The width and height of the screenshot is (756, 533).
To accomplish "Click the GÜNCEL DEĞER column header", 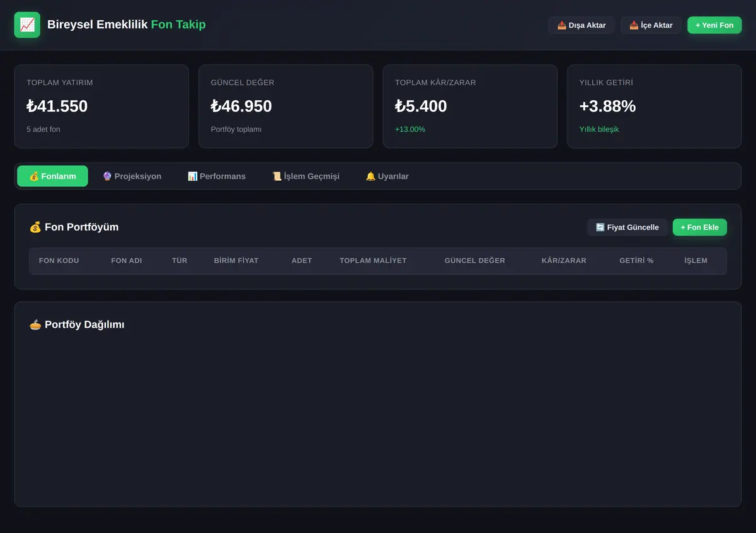I will point(475,260).
